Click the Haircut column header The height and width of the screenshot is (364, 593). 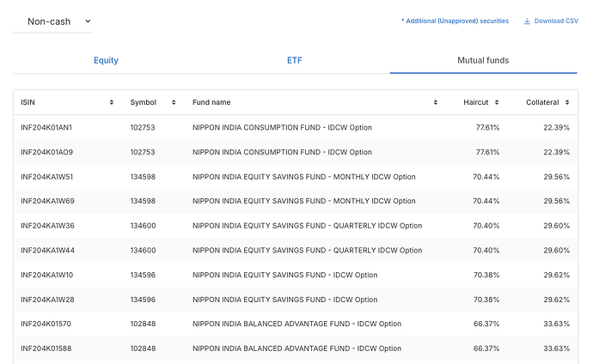click(x=476, y=102)
